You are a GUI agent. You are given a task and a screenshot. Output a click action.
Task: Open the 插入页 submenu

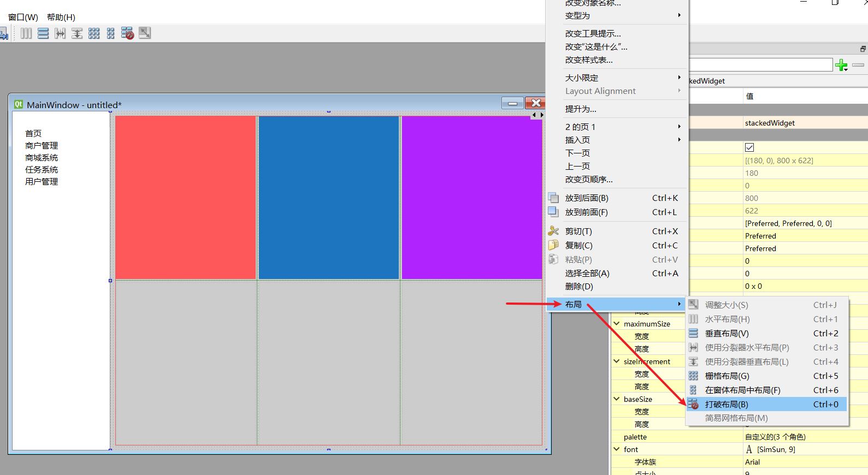tap(616, 140)
